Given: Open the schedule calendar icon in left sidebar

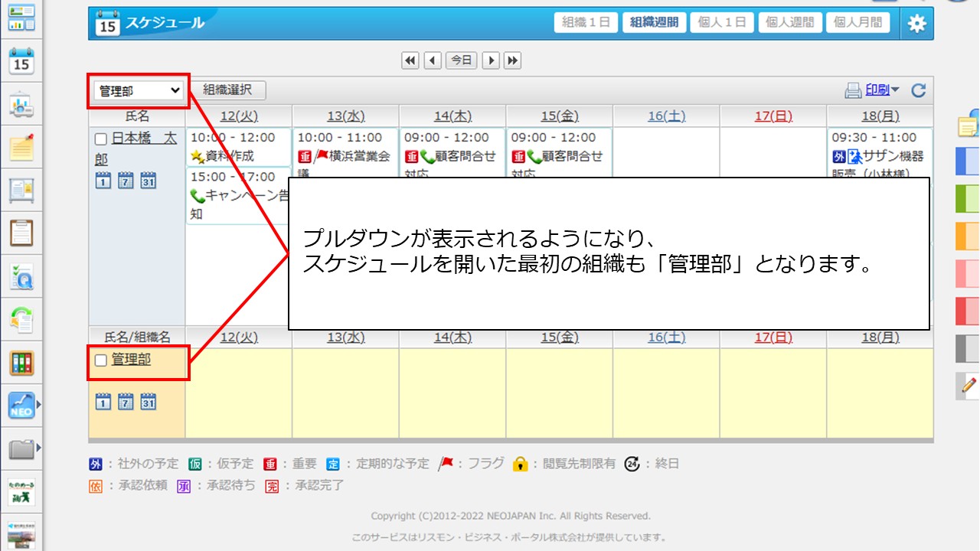Looking at the screenshot, I should coord(21,60).
